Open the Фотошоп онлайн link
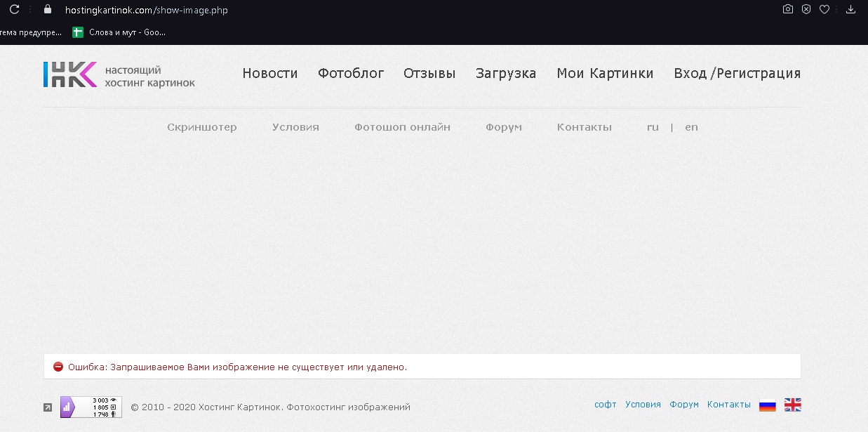This screenshot has height=432, width=868. point(402,127)
